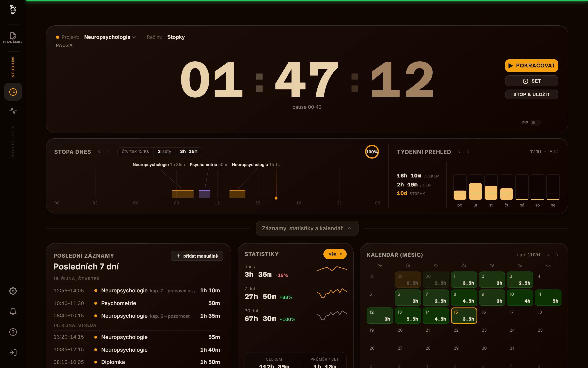Select calendar day 8 with 4.5h

tap(464, 297)
